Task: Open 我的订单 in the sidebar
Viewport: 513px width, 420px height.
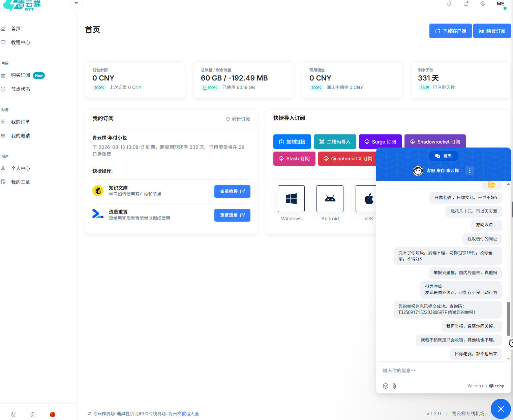Action: click(x=21, y=122)
